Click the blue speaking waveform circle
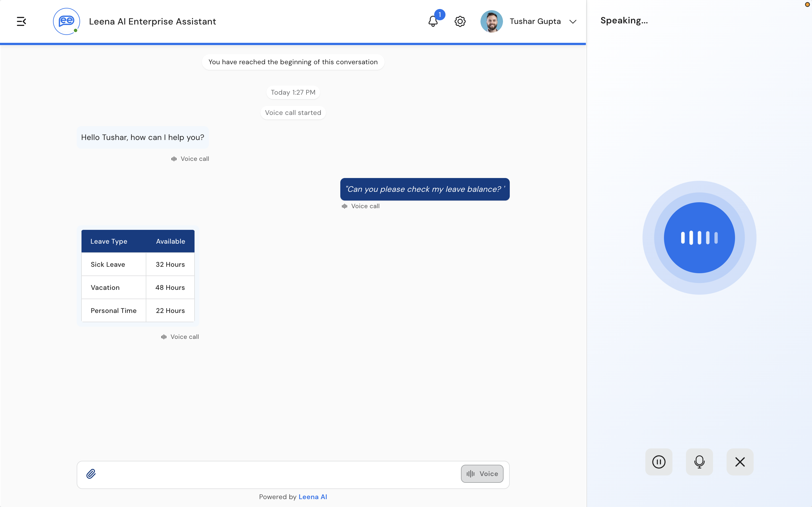Viewport: 812px width, 507px height. pos(699,238)
